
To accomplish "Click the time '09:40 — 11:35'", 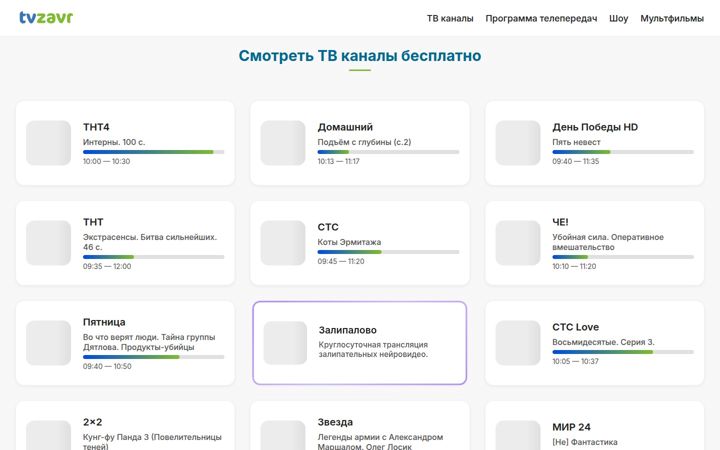I will coord(576,162).
